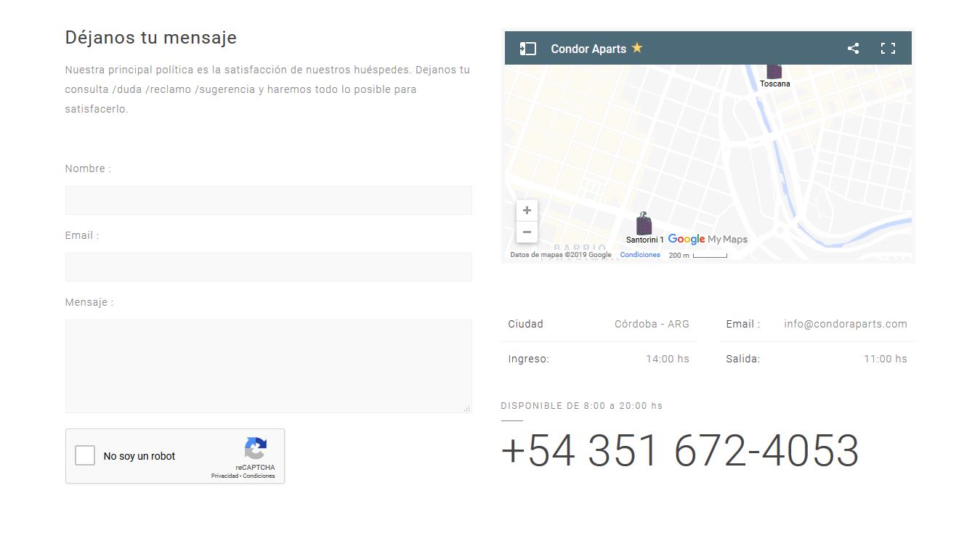Click the 14:00 hs check-in time
The height and width of the screenshot is (557, 980).
[668, 359]
